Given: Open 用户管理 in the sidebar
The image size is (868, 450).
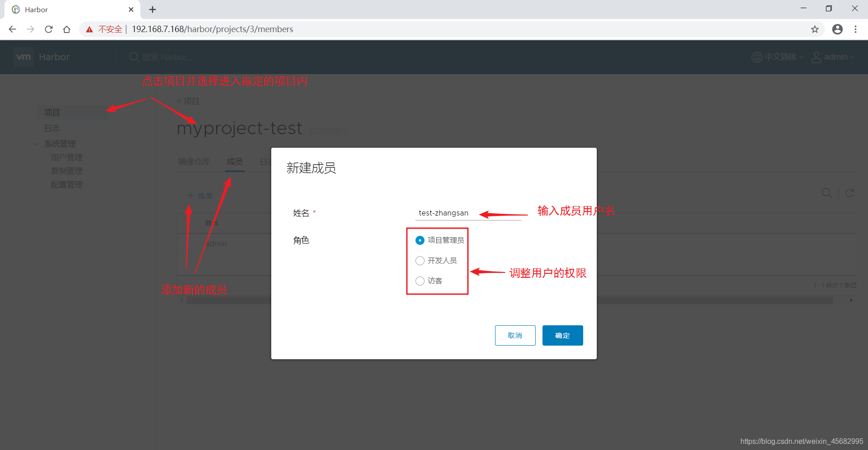Looking at the screenshot, I should (x=67, y=158).
